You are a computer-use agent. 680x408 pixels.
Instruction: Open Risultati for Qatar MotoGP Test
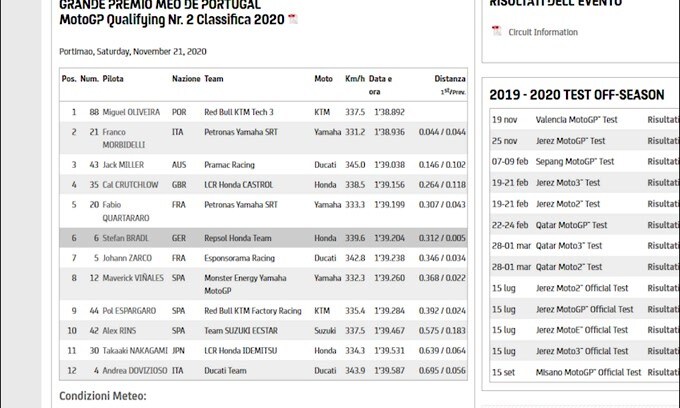pos(663,225)
